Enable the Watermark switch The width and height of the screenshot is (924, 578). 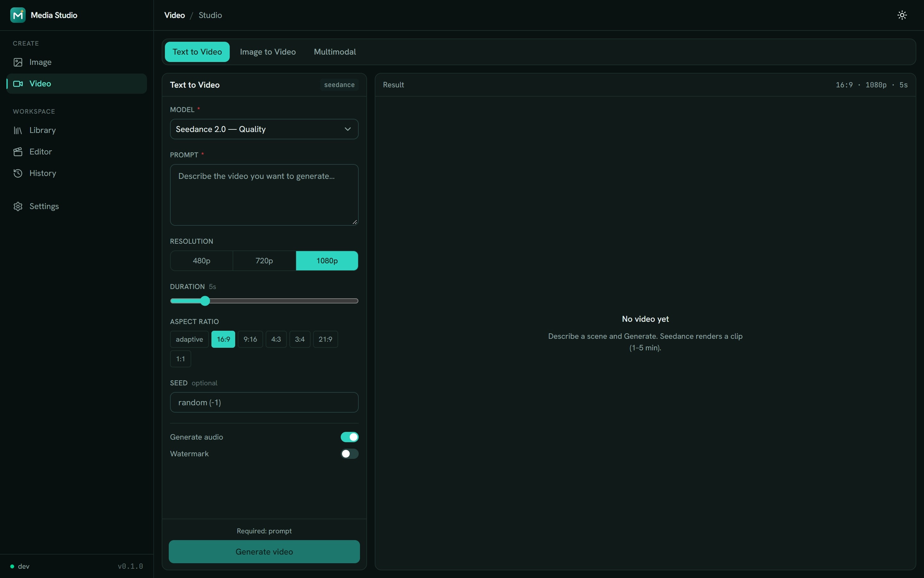click(x=349, y=454)
